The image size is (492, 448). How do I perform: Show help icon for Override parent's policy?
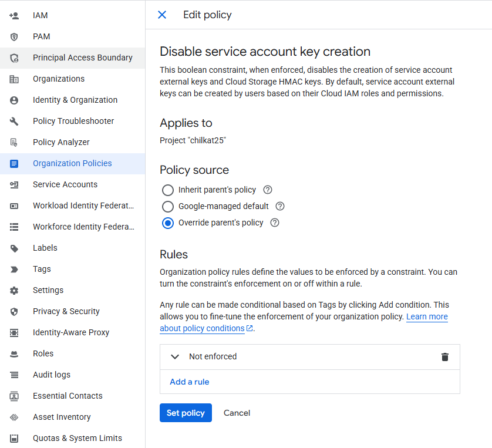[x=275, y=223]
